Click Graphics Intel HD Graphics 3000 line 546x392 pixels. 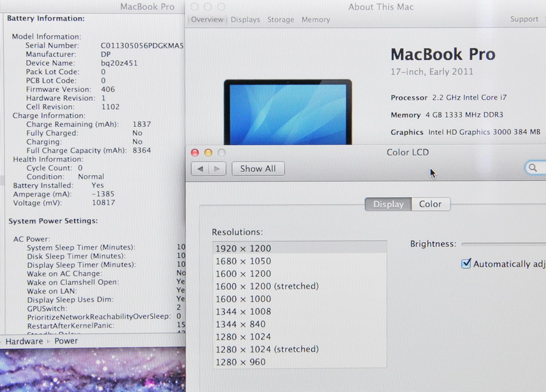465,132
